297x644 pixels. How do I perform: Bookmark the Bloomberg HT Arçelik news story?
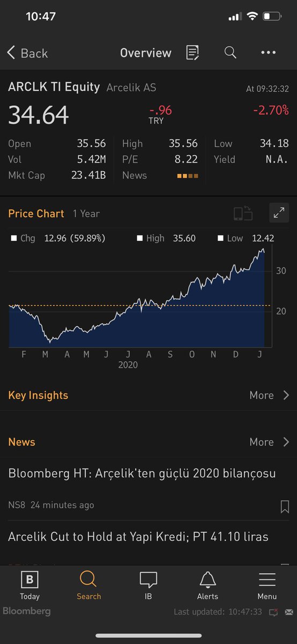pos(285,507)
